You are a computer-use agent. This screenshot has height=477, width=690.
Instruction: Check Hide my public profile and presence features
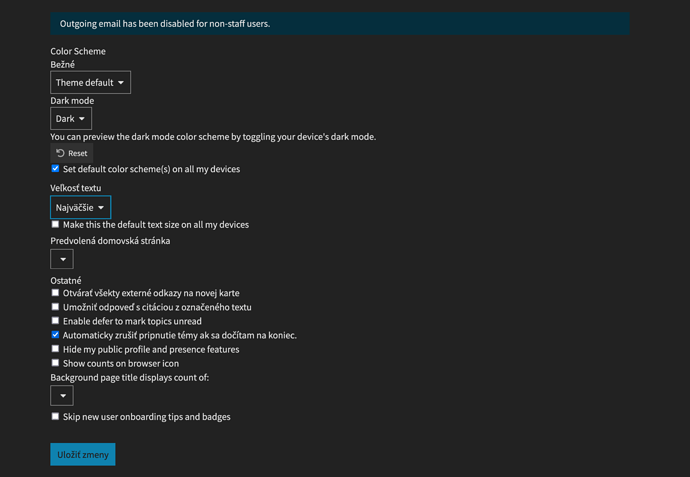click(x=55, y=349)
